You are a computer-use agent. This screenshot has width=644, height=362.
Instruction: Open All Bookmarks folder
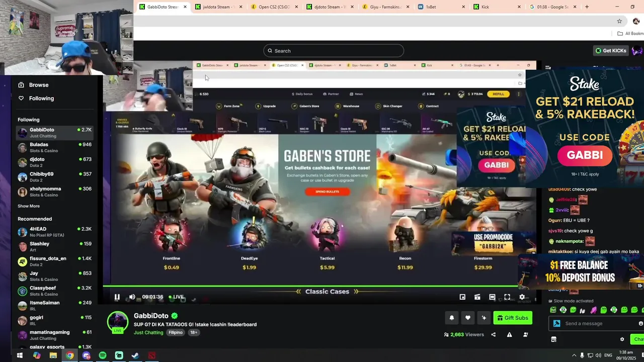tap(630, 34)
